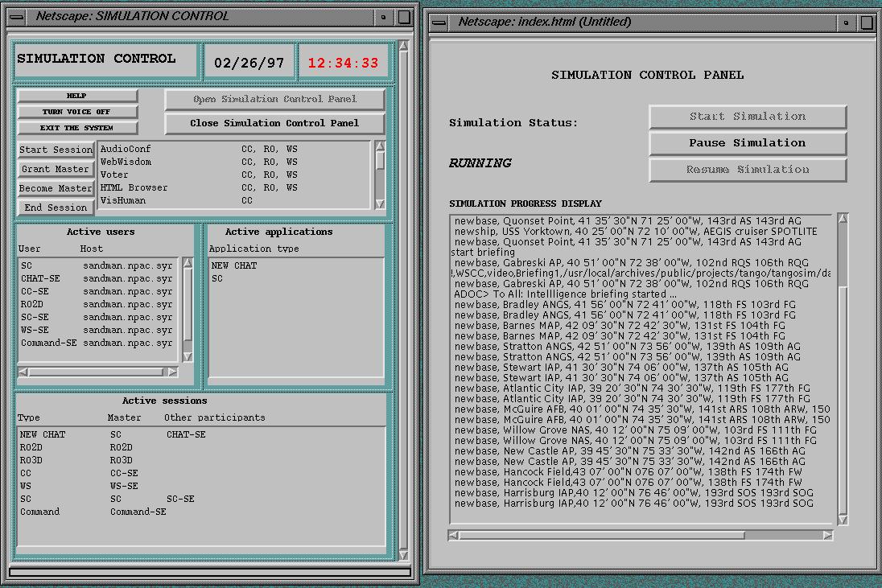Select user CHAT-SE in Active users

[x=98, y=278]
